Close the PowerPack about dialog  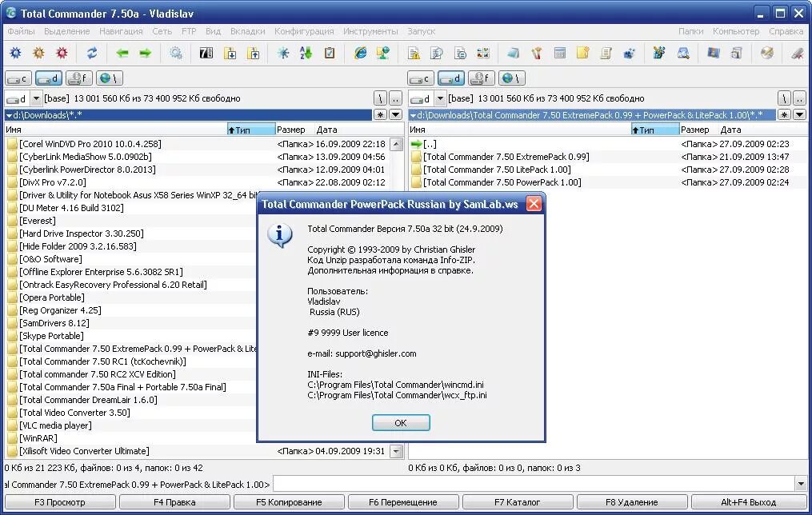534,204
